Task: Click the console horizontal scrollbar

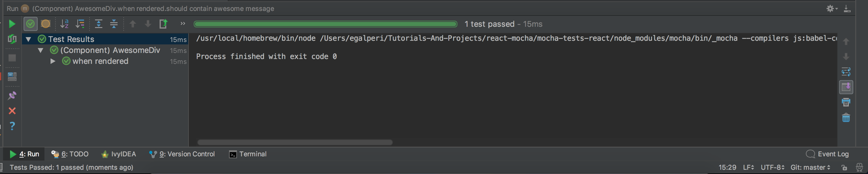Action: [x=295, y=142]
